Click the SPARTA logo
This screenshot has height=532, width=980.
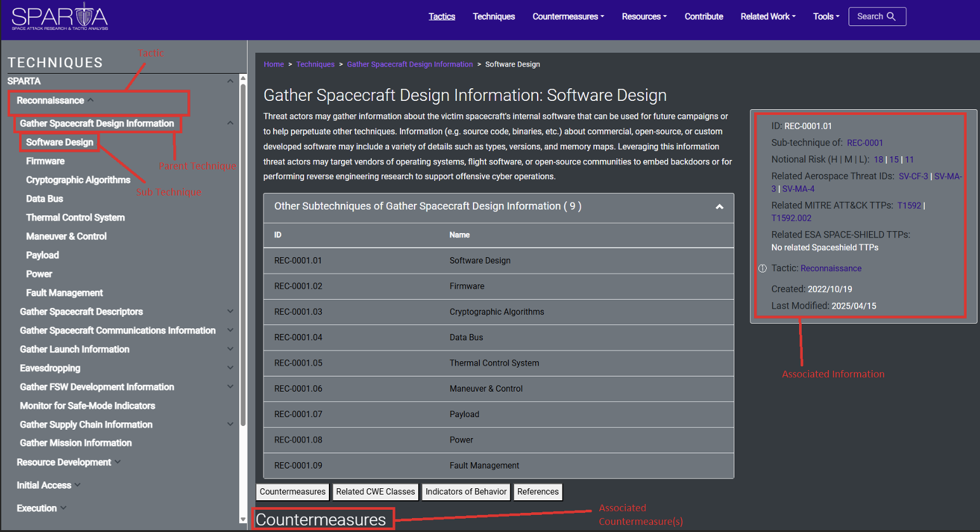(x=60, y=17)
